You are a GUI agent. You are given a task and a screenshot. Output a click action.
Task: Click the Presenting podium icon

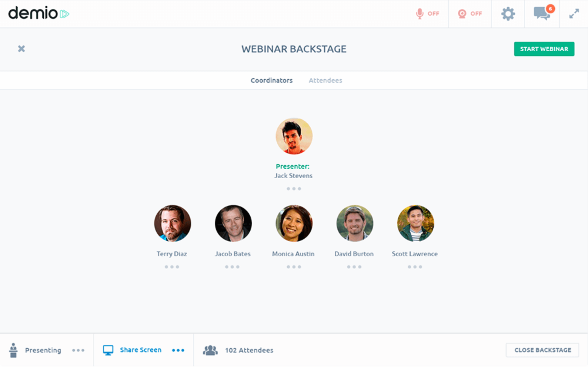coord(13,350)
